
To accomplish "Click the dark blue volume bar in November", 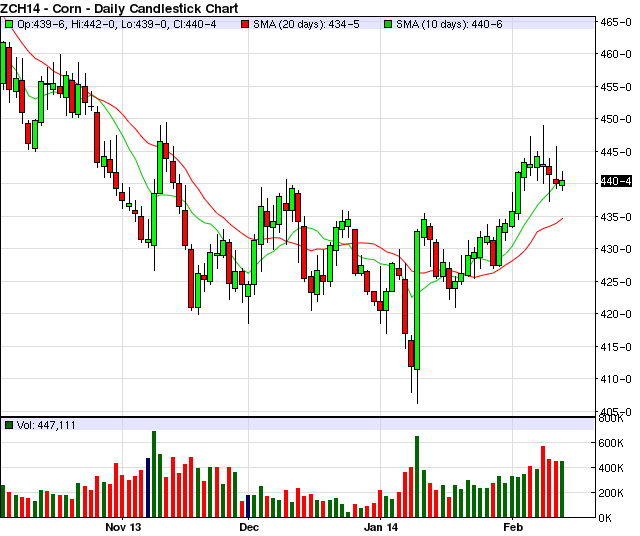I will click(x=148, y=488).
